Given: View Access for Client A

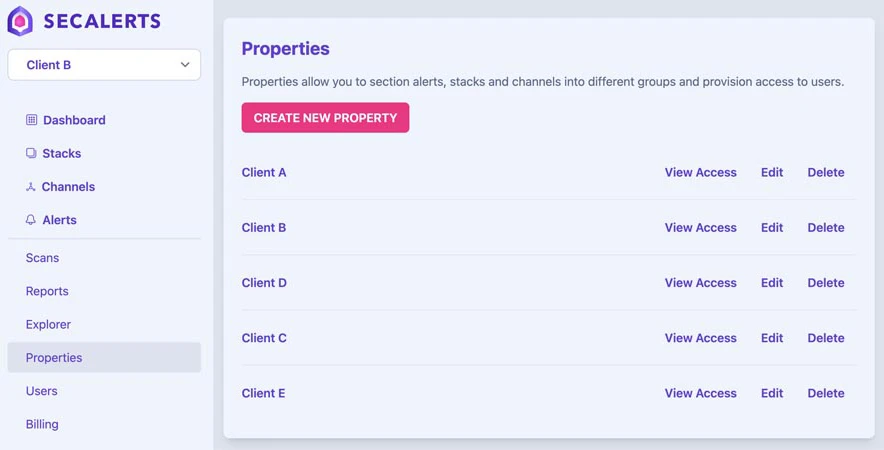Looking at the screenshot, I should coord(700,172).
